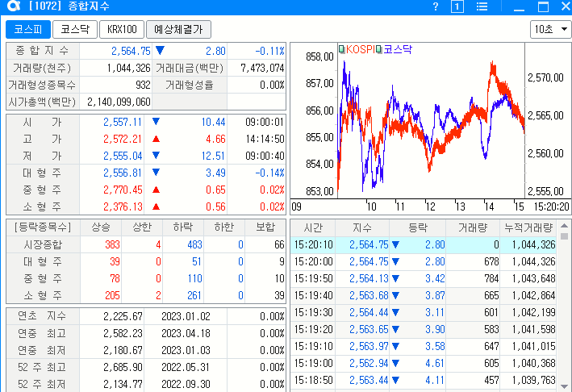This screenshot has height=392, width=572.
Task: Select the 15:20:10 row
Action: [424, 244]
